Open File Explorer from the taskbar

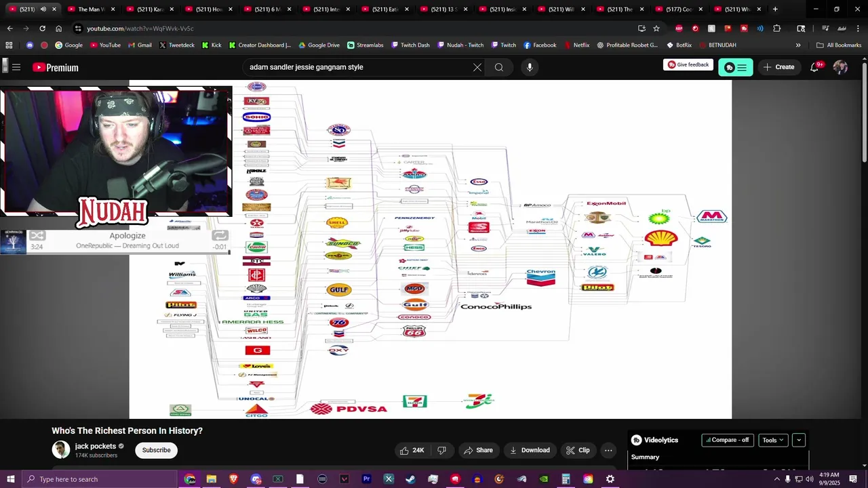pos(211,479)
